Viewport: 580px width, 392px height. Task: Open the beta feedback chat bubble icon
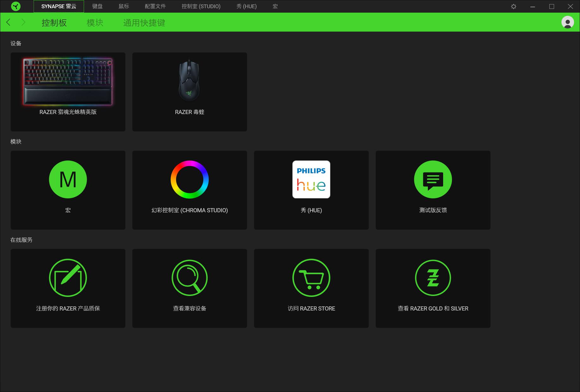pyautogui.click(x=433, y=179)
